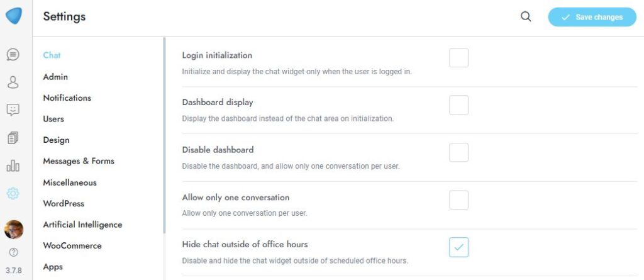Open the Articles documents icon

(13, 138)
